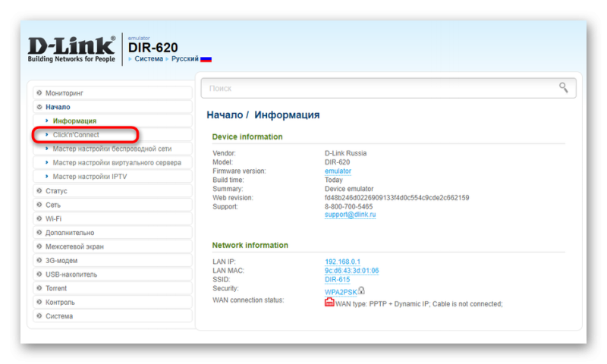The image size is (607, 364).
Task: Expand the Wi-Fi section arrow
Action: point(39,218)
